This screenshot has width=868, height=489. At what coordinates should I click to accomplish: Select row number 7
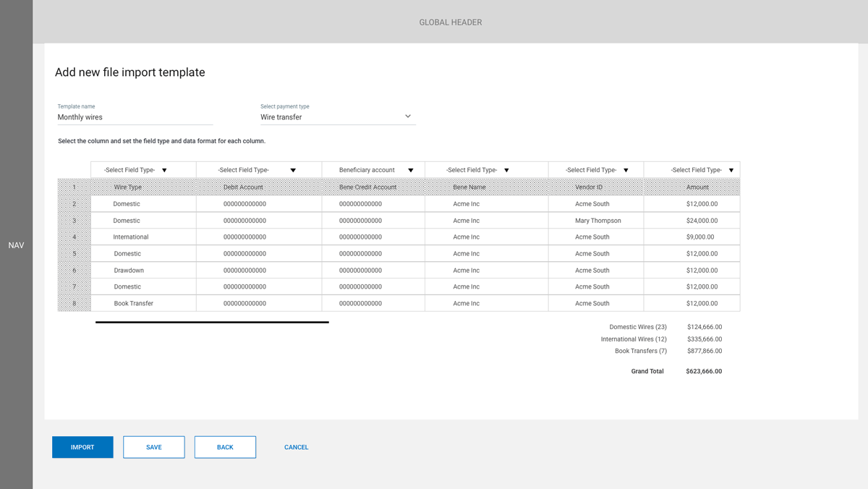(x=74, y=287)
